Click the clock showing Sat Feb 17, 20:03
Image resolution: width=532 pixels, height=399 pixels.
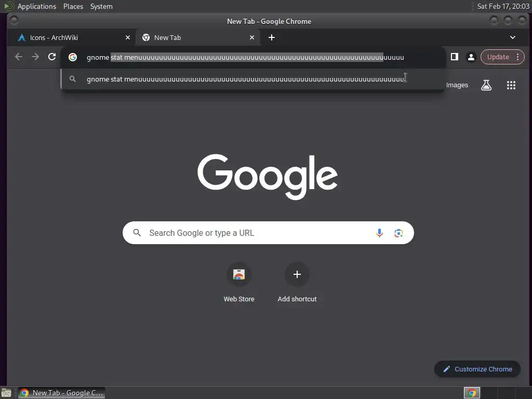click(x=503, y=6)
